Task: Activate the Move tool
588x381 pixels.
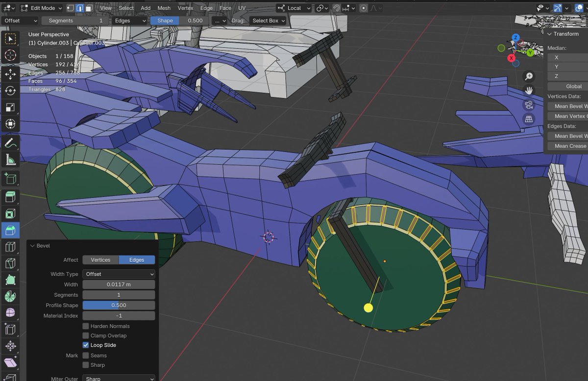Action: tap(10, 74)
